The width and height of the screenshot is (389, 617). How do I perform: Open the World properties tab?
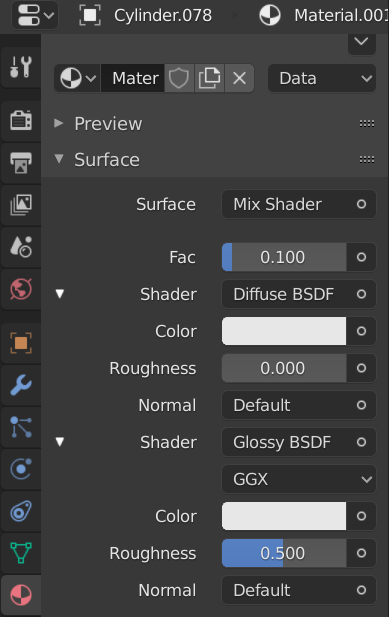[x=20, y=289]
